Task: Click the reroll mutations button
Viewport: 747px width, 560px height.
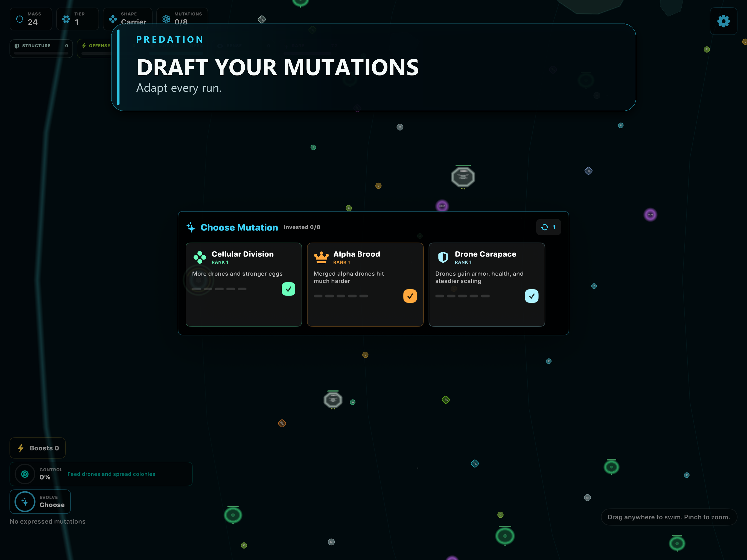Action: click(x=548, y=227)
